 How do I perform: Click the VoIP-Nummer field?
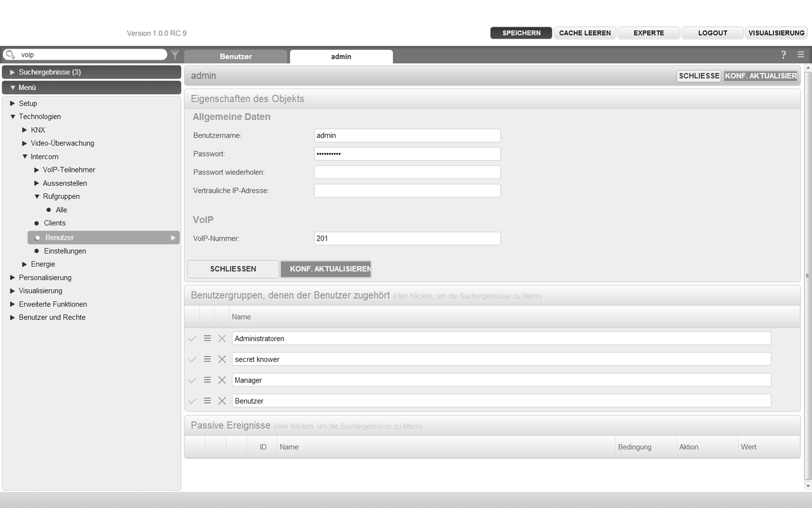point(407,239)
